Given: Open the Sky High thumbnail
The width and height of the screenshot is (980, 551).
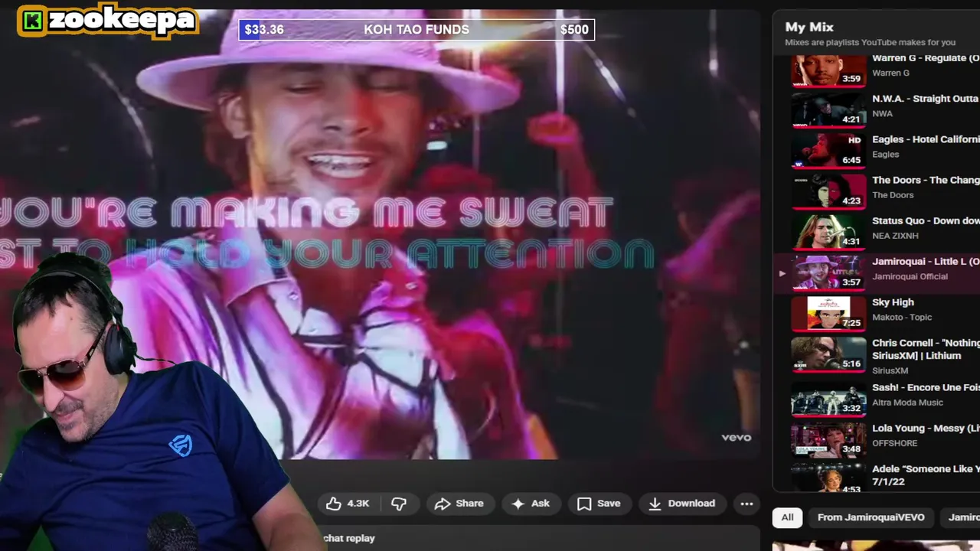Looking at the screenshot, I should pos(828,314).
